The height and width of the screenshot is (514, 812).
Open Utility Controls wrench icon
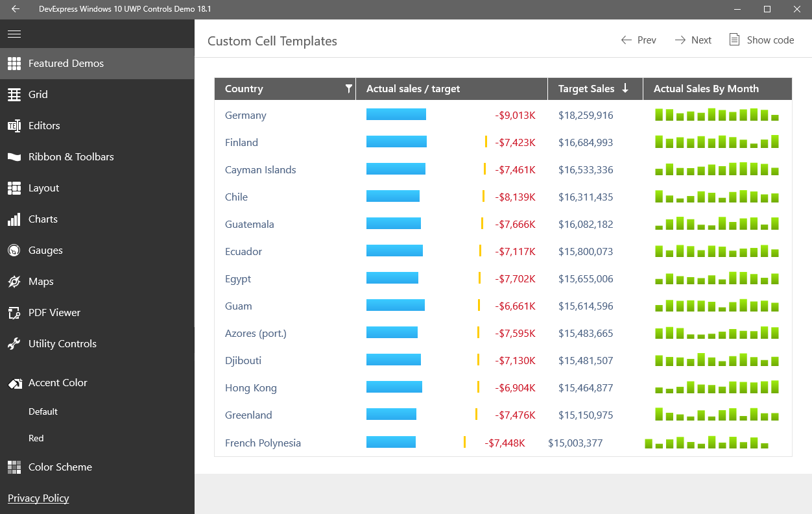pyautogui.click(x=14, y=344)
